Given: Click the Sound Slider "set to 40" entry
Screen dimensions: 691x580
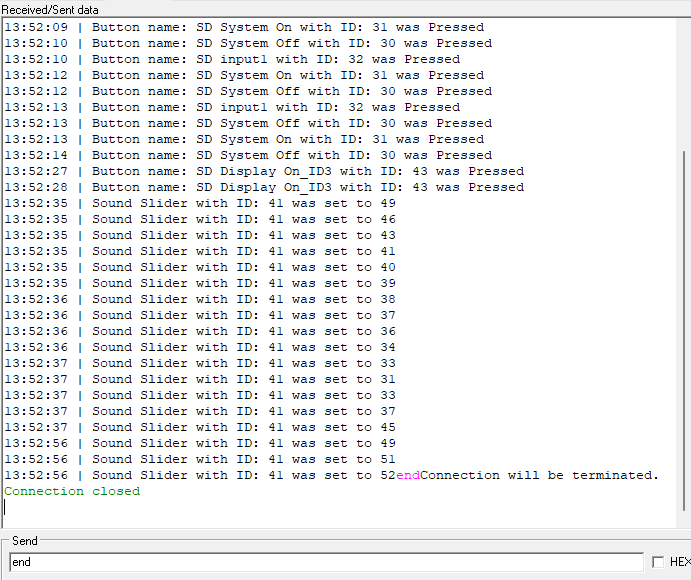Looking at the screenshot, I should click(x=200, y=267).
